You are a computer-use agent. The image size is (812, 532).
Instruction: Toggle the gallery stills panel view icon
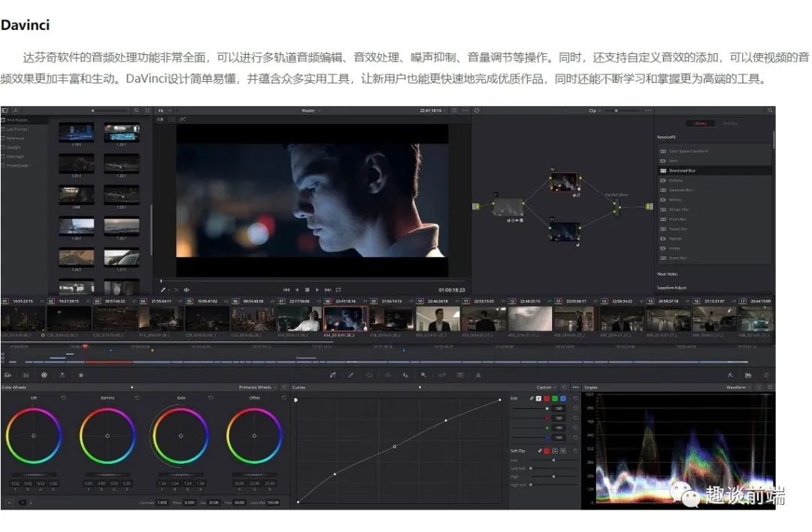[x=5, y=110]
